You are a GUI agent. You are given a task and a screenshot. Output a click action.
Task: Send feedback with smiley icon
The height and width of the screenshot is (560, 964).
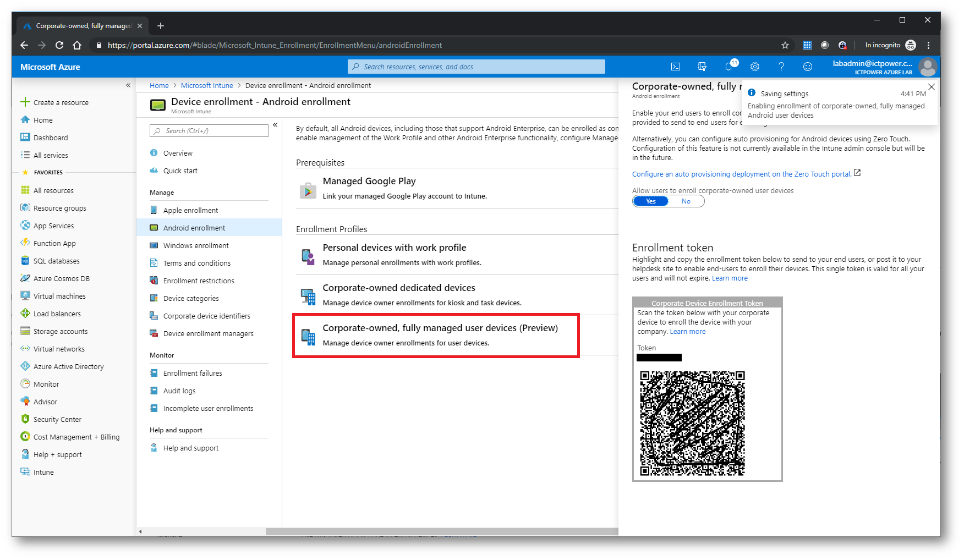tap(808, 67)
